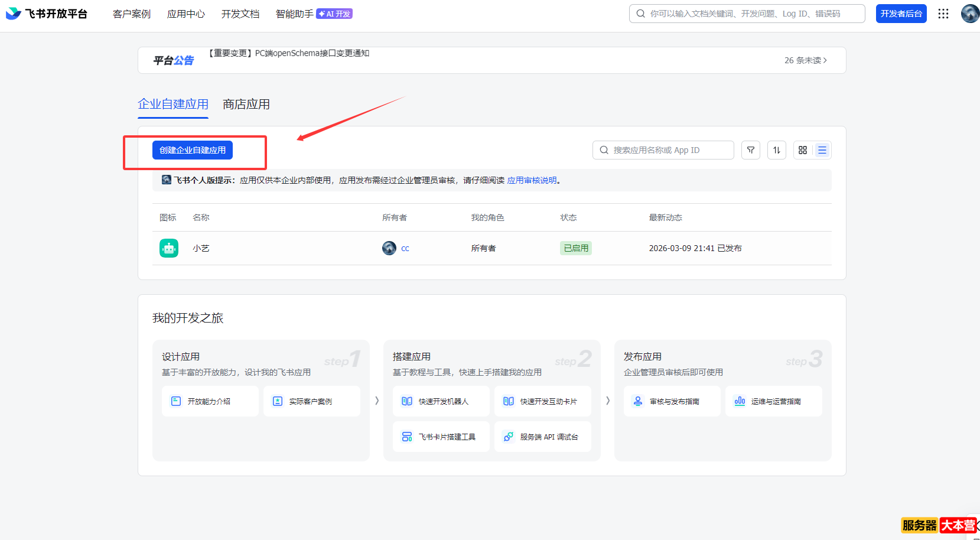Open 飞书卡片搭建工具

[x=441, y=437]
